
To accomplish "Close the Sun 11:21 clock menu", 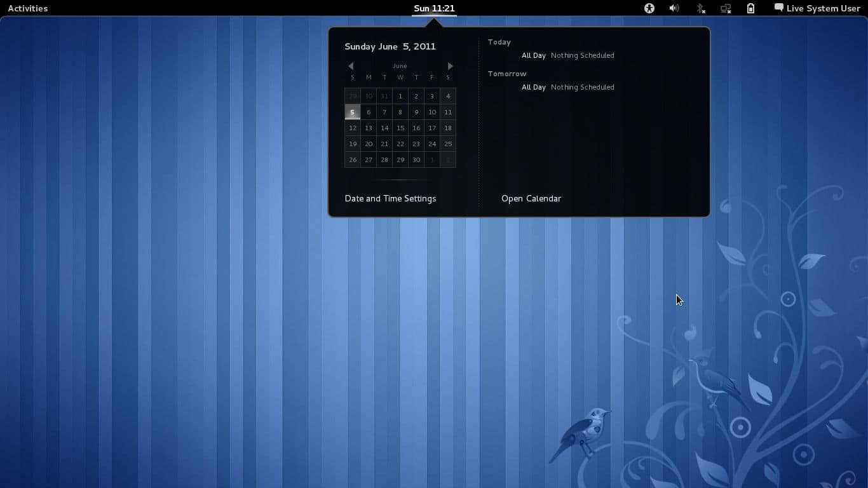I will tap(434, 8).
